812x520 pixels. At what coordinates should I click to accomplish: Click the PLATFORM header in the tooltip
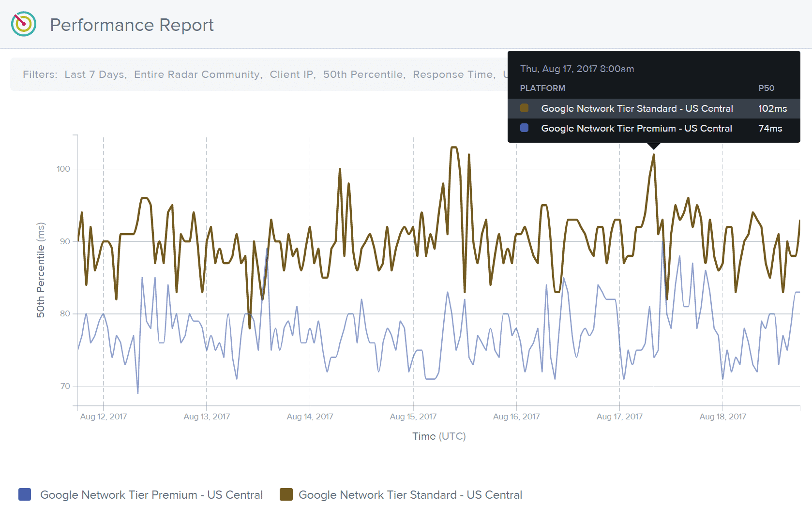click(x=542, y=88)
